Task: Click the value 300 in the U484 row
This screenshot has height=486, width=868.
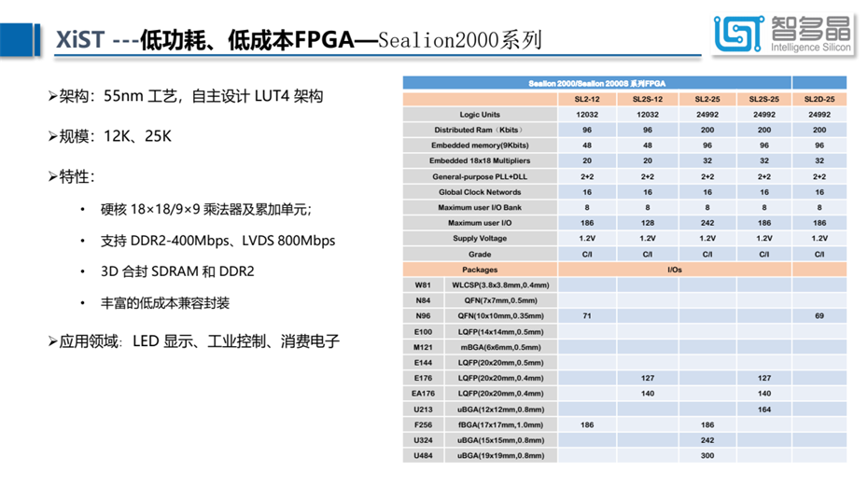Action: (707, 455)
